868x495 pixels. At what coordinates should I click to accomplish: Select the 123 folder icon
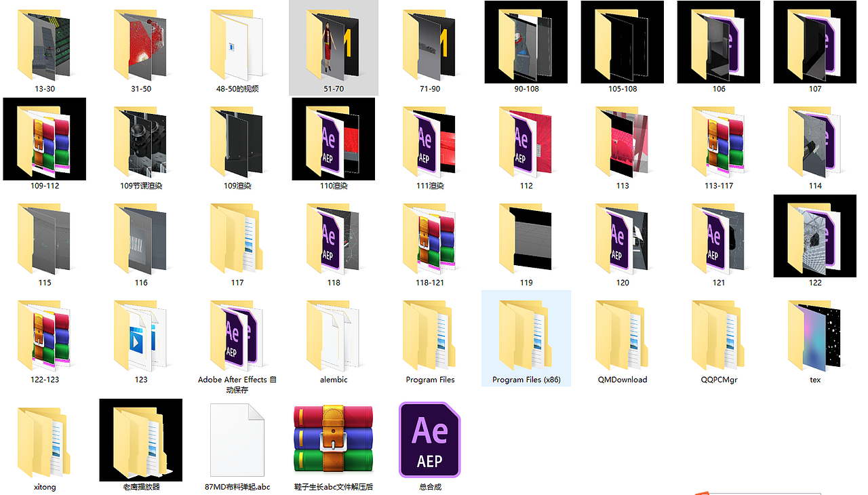click(141, 336)
